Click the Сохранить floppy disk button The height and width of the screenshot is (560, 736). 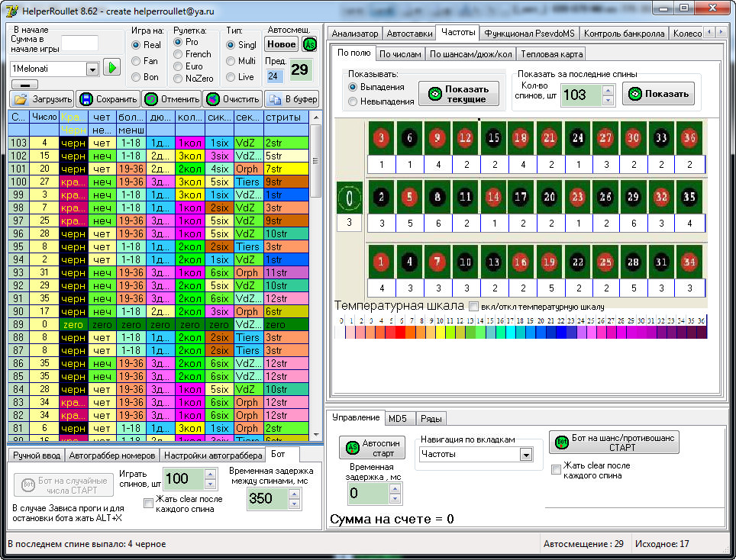[108, 99]
